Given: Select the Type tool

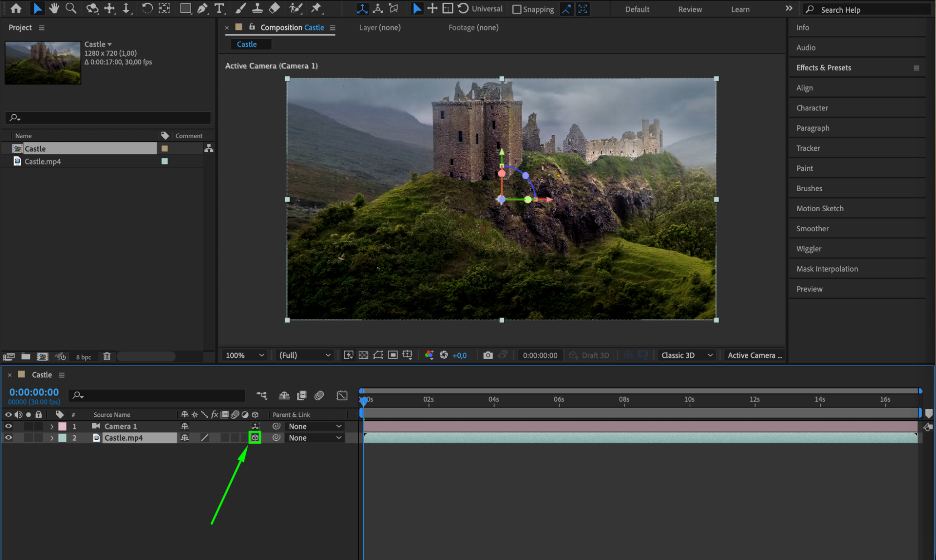Looking at the screenshot, I should coord(219,8).
